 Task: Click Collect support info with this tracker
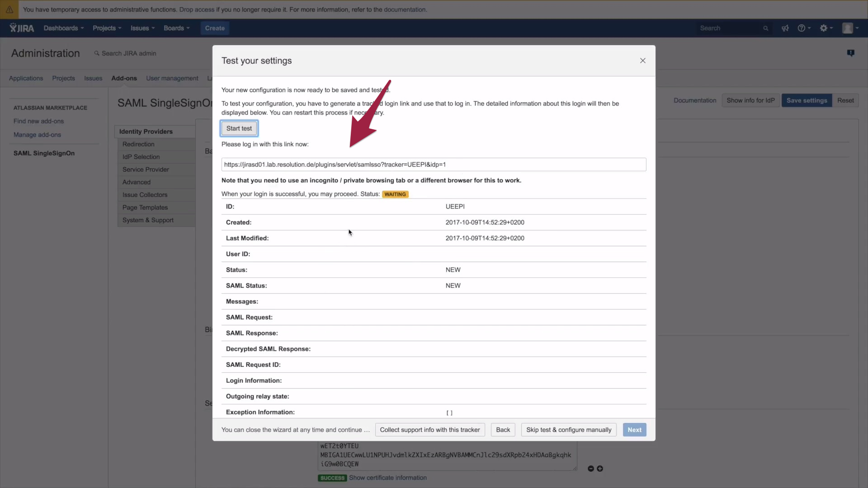click(430, 430)
